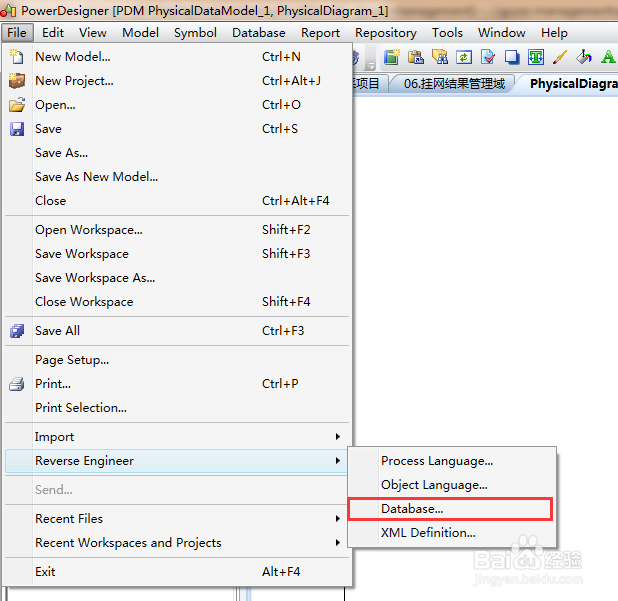Click the find objects binoculars toolbar icon

pyautogui.click(x=440, y=57)
